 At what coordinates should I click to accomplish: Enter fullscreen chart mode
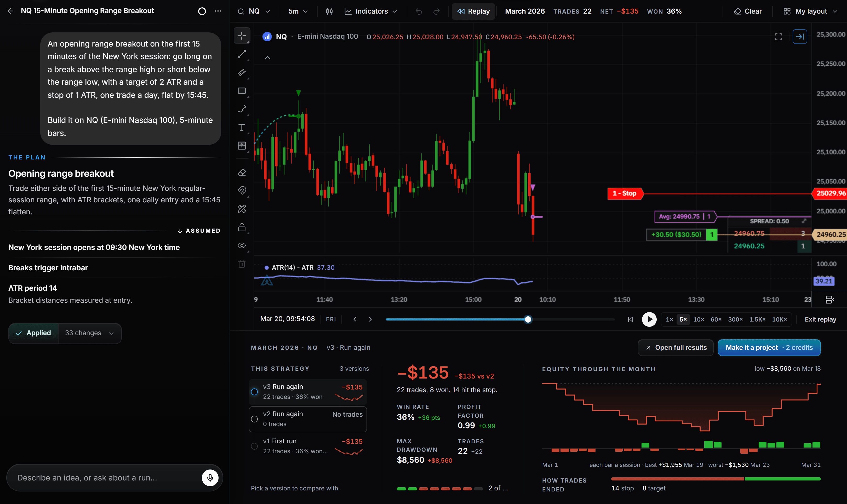coord(779,36)
